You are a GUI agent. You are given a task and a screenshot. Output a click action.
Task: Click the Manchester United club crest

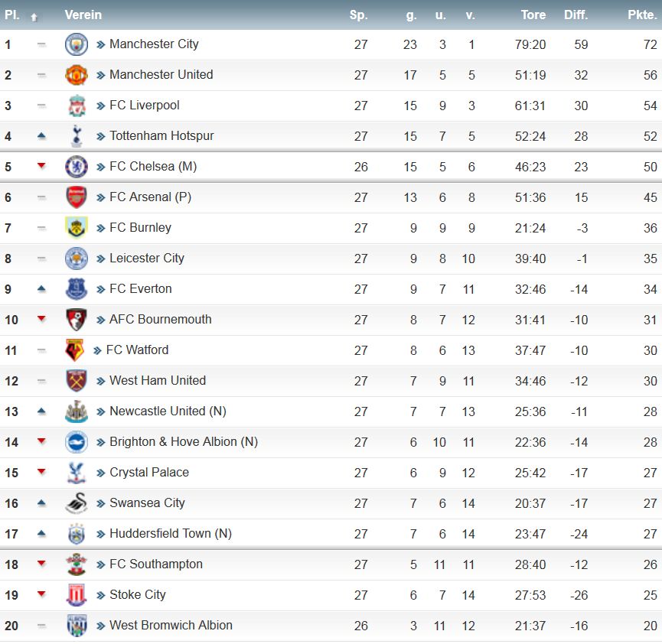click(77, 75)
